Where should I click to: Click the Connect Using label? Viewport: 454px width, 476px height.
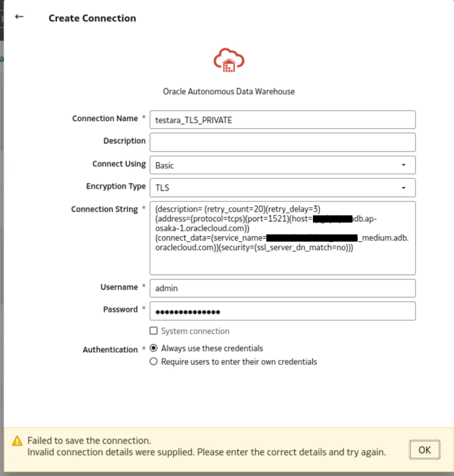tap(119, 164)
